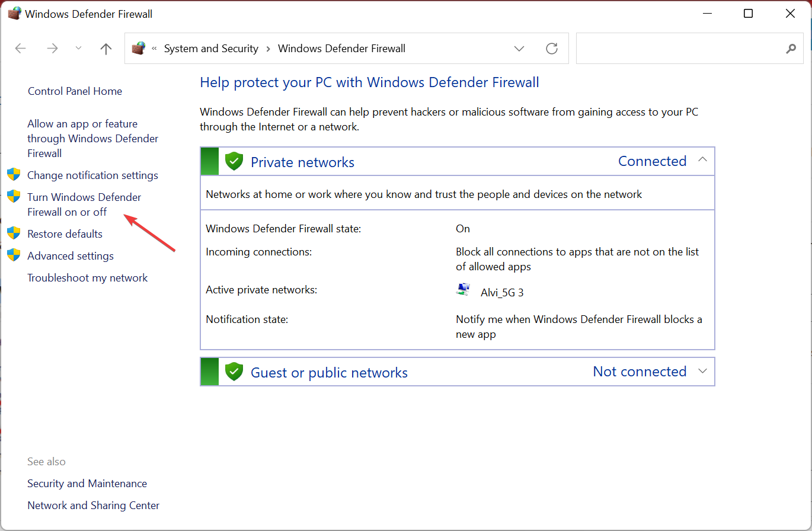Open Advanced settings
This screenshot has height=531, width=812.
click(71, 256)
